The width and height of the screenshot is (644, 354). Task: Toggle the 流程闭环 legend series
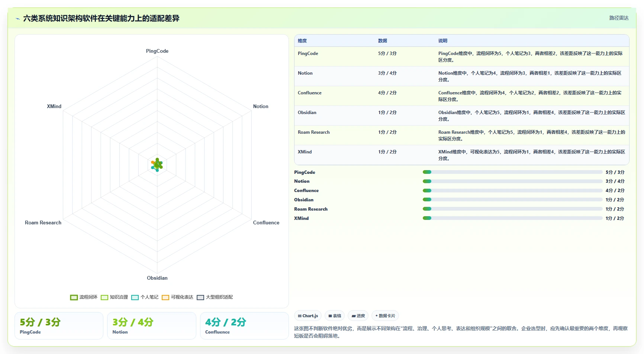[84, 297]
